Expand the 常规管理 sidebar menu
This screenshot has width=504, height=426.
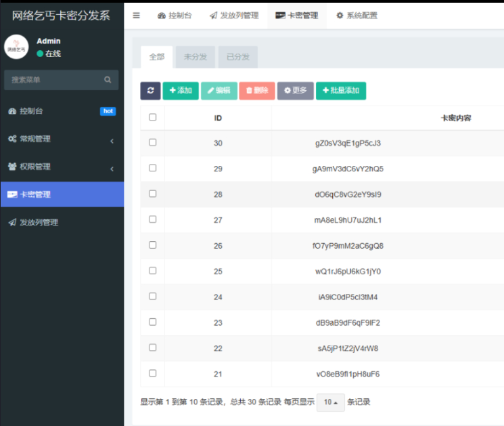[61, 139]
